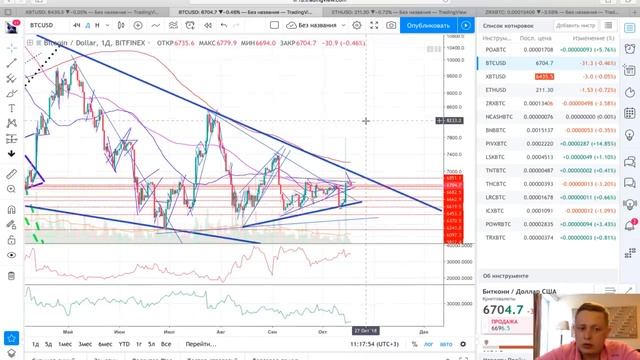Open the favorites star toolbar button
This screenshot has width=640, height=360.
(11, 338)
